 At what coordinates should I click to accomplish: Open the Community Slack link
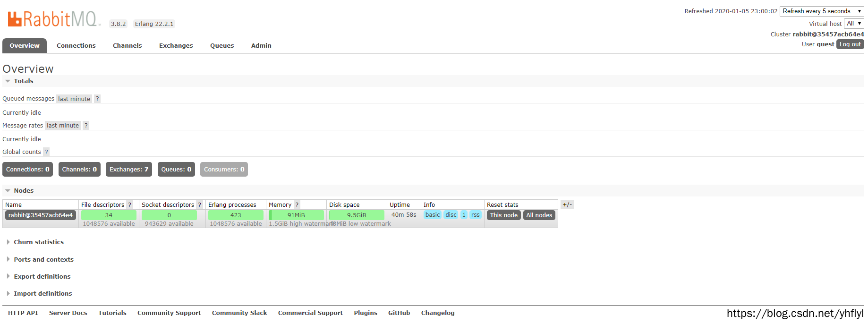click(x=239, y=313)
